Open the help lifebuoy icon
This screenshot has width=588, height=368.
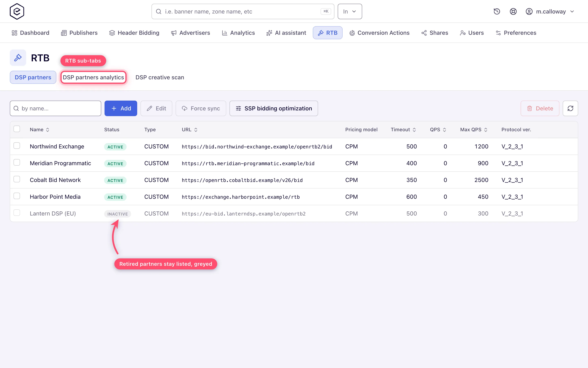[513, 11]
